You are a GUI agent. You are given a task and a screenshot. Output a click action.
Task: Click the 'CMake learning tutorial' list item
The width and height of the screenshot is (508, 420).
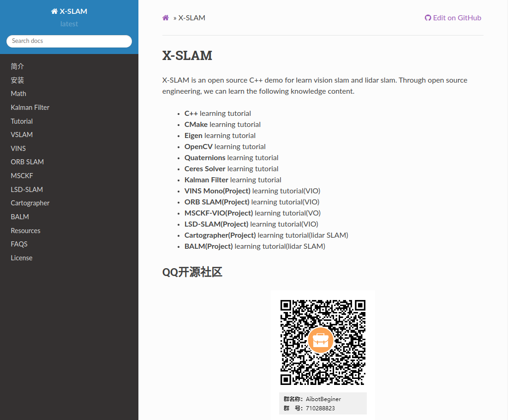pos(222,125)
